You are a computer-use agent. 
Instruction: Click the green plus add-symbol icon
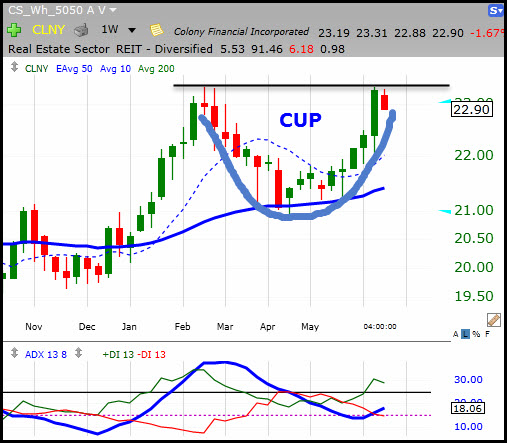coord(14,30)
